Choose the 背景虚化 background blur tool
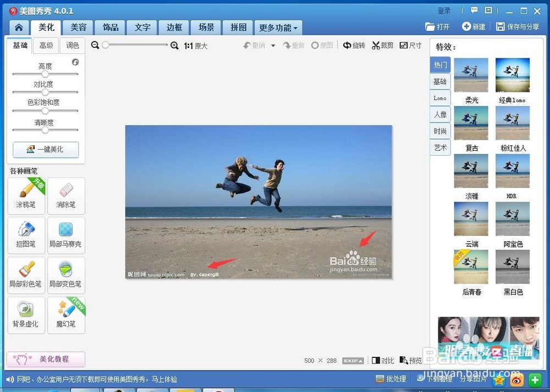The width and height of the screenshot is (550, 392). 26,314
